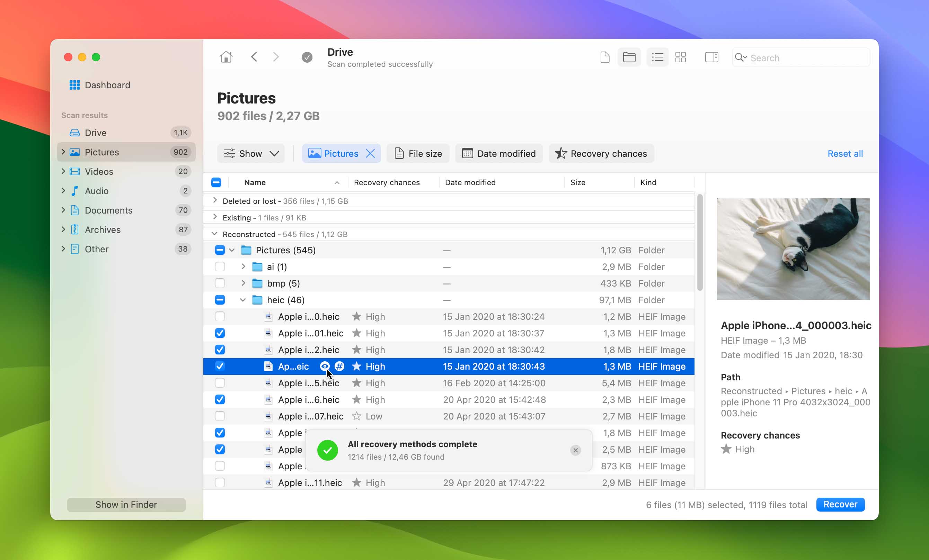This screenshot has height=560, width=929.
Task: Expand the Deleted or lost section
Action: [x=214, y=201]
